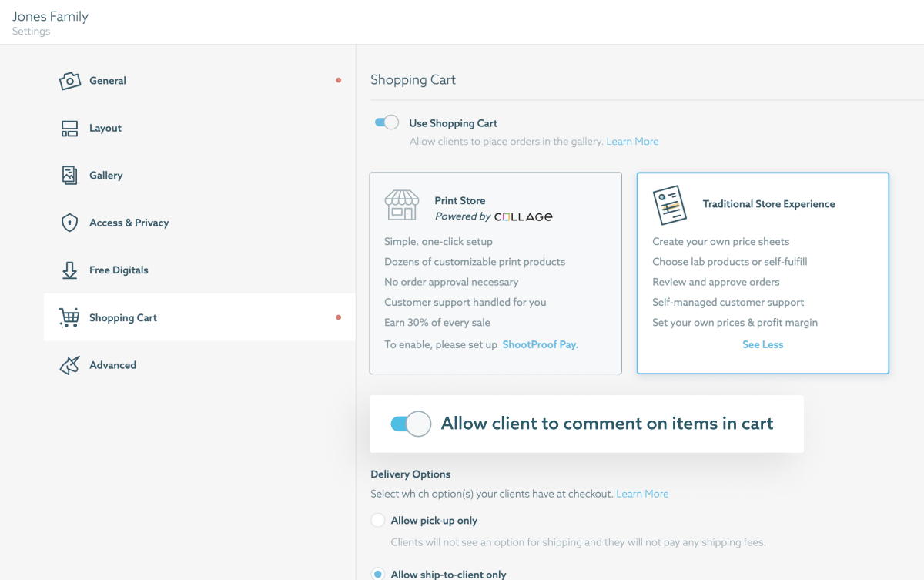
Task: Select the Layout icon in the sidebar
Action: (x=69, y=128)
